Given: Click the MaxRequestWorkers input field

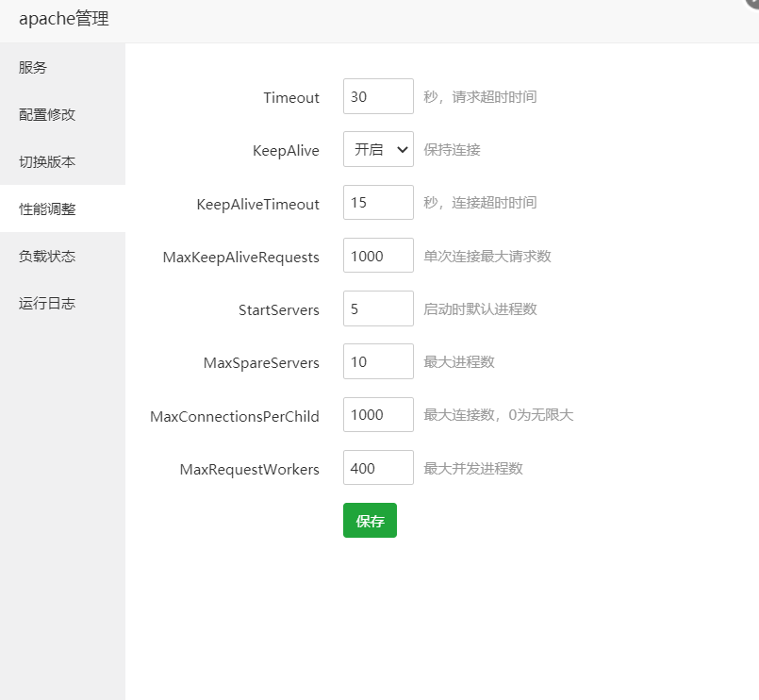Looking at the screenshot, I should click(378, 468).
